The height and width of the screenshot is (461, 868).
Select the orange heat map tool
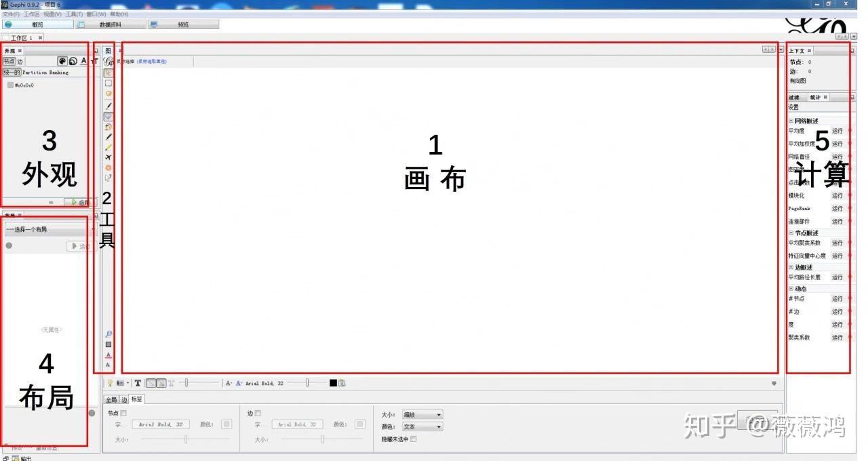[108, 167]
